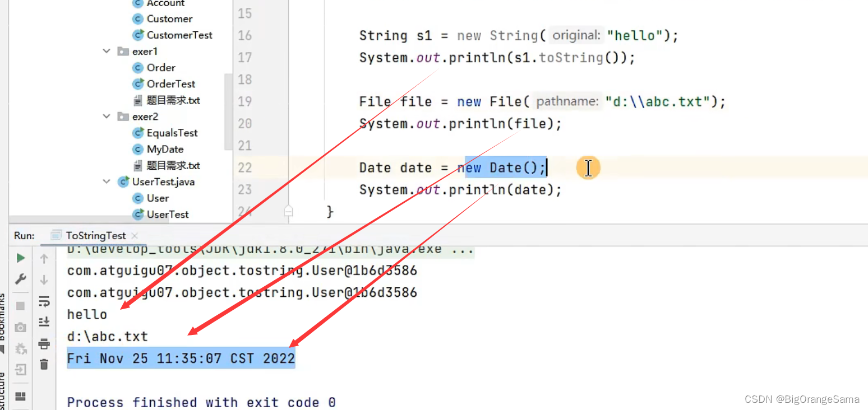The width and height of the screenshot is (868, 410).
Task: Click the Down the Stack Trace arrow
Action: [x=44, y=279]
